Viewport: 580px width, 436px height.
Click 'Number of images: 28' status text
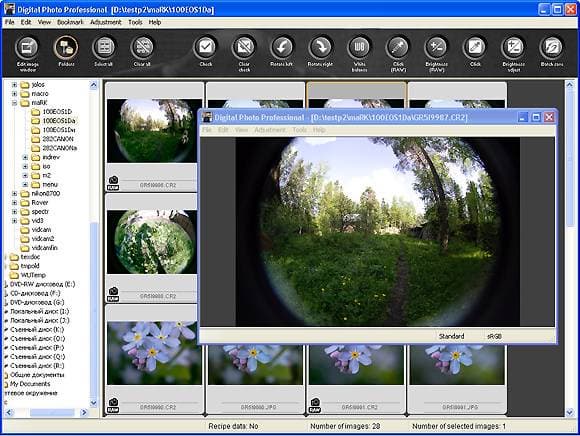click(345, 426)
